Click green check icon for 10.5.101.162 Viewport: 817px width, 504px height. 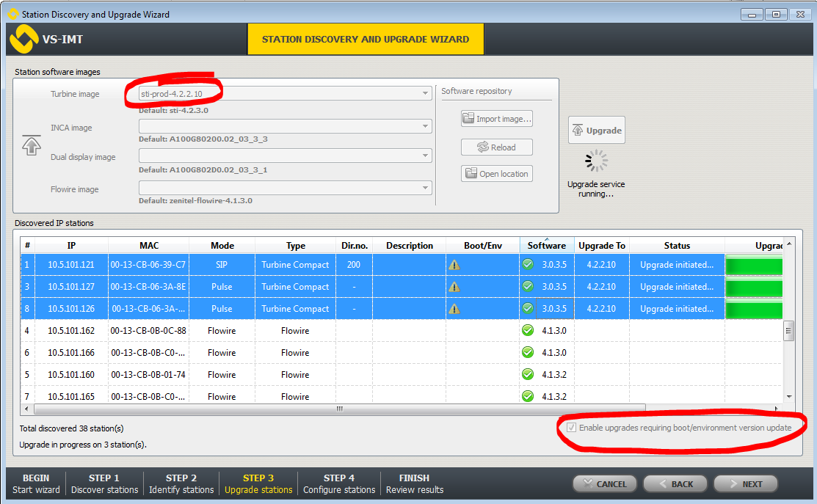[x=527, y=331]
